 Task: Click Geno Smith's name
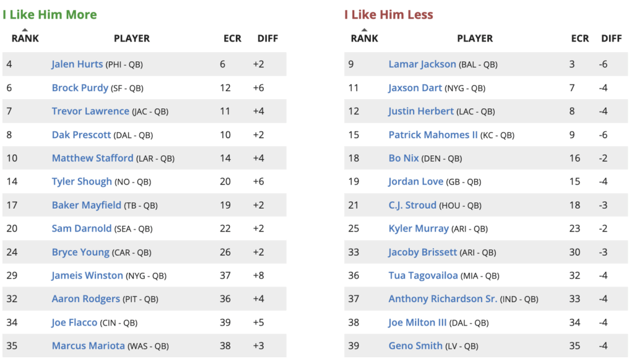415,346
